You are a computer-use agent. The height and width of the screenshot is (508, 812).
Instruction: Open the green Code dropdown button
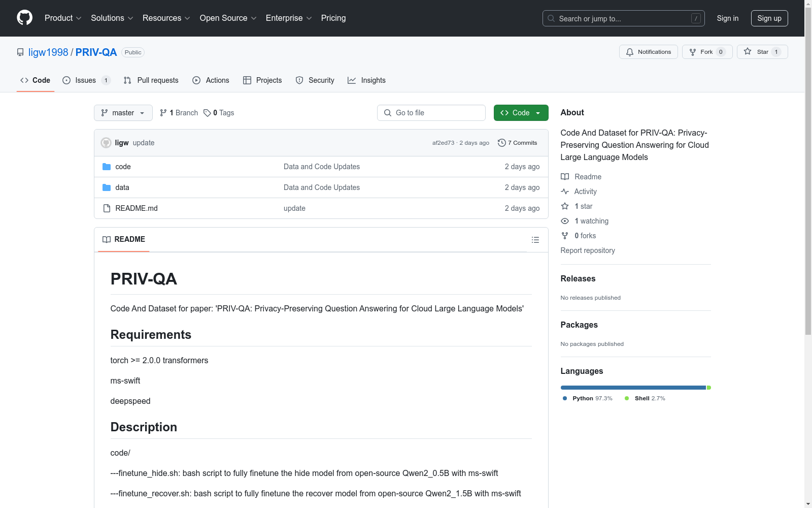pyautogui.click(x=521, y=113)
